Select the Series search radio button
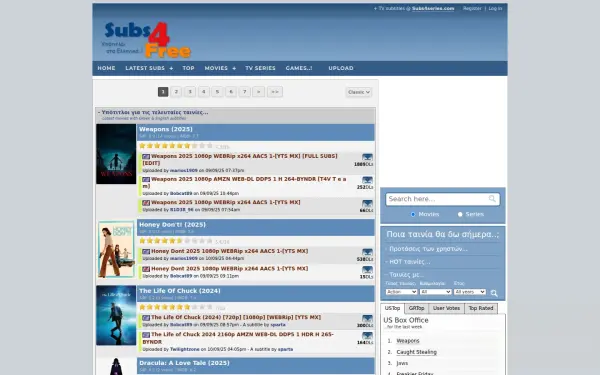This screenshot has height=375, width=600. click(460, 214)
